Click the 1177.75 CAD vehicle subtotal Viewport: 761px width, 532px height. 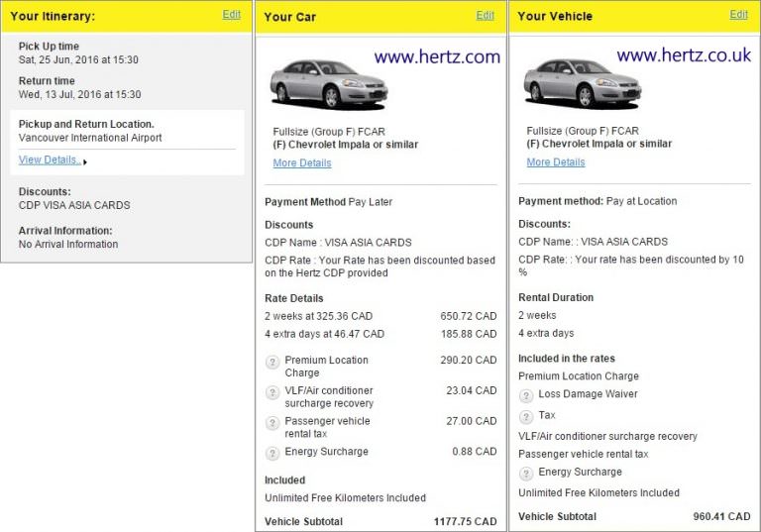click(465, 521)
